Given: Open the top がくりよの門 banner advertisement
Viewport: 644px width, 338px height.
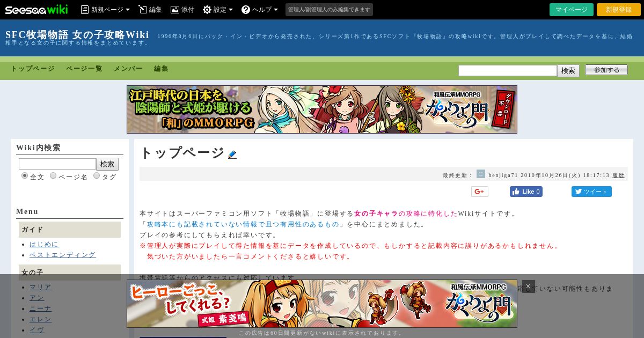Looking at the screenshot, I should click(322, 109).
